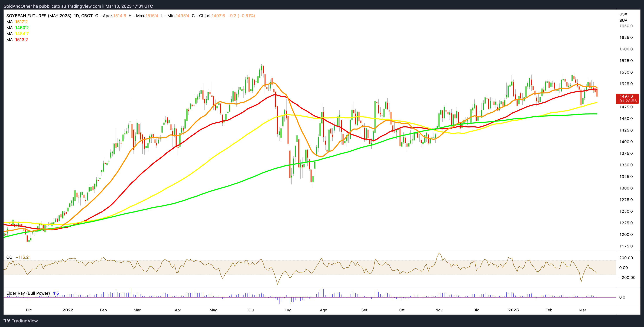The image size is (644, 327).
Task: Click the TradingView logo at bottom left
Action: 21,321
